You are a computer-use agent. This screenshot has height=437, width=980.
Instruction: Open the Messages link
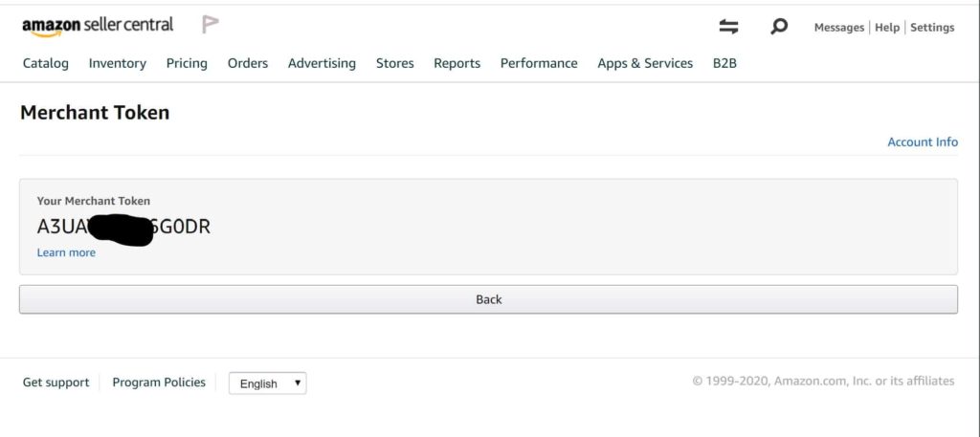838,28
